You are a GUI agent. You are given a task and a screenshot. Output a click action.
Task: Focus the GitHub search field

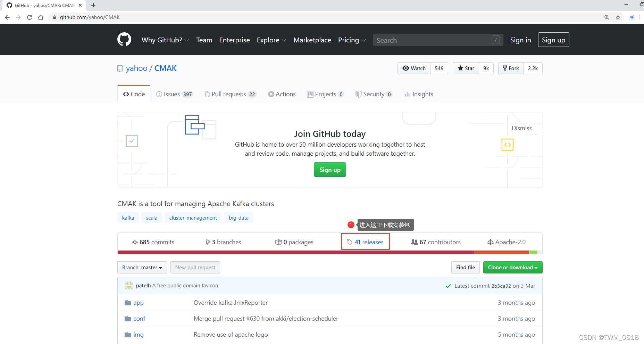(438, 40)
